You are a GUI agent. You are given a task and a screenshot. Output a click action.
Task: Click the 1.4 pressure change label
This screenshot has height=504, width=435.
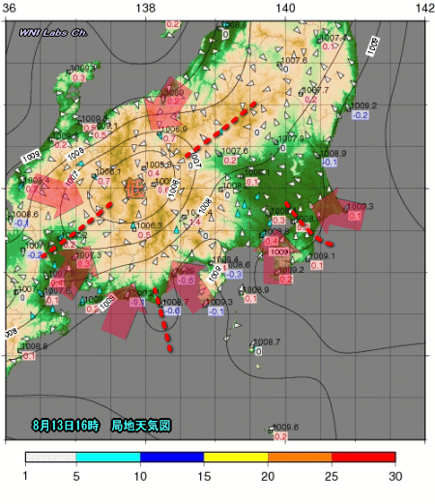click(194, 222)
